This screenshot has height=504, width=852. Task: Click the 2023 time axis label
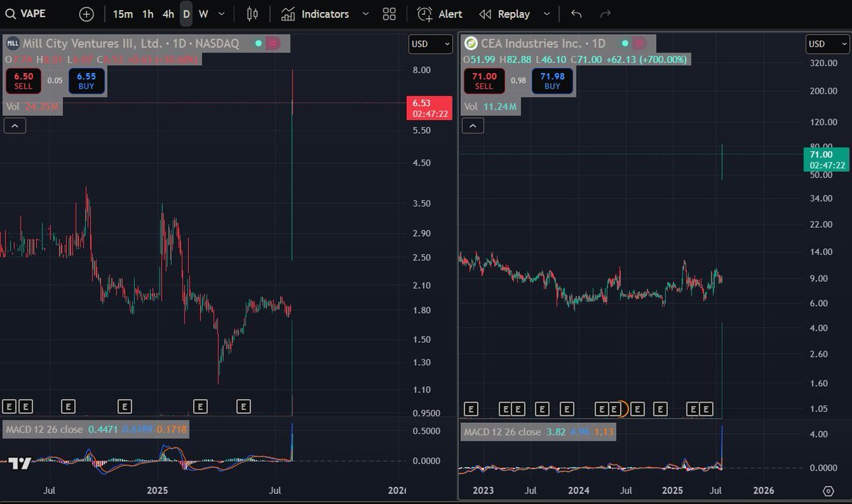tap(483, 491)
